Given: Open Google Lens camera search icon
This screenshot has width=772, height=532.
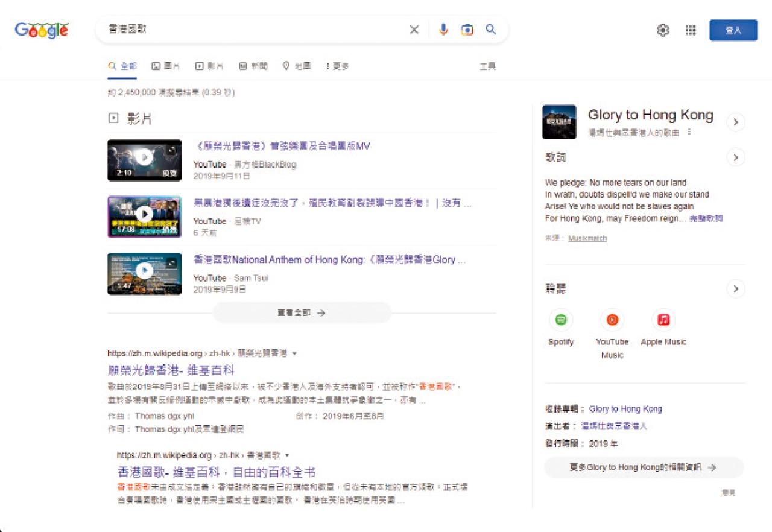Looking at the screenshot, I should (x=467, y=30).
